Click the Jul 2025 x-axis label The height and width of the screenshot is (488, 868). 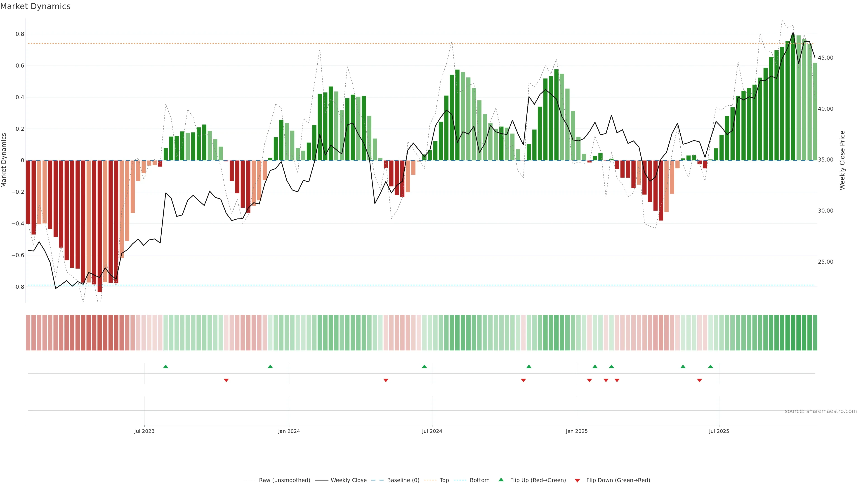click(719, 431)
